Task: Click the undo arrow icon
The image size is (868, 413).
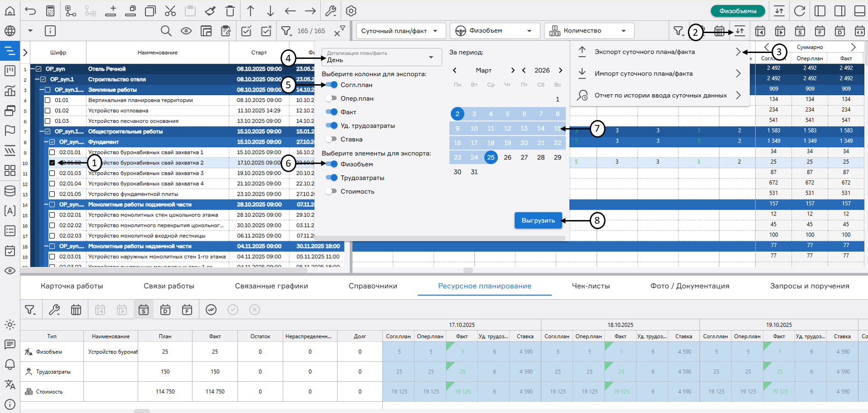Action: pyautogui.click(x=30, y=11)
